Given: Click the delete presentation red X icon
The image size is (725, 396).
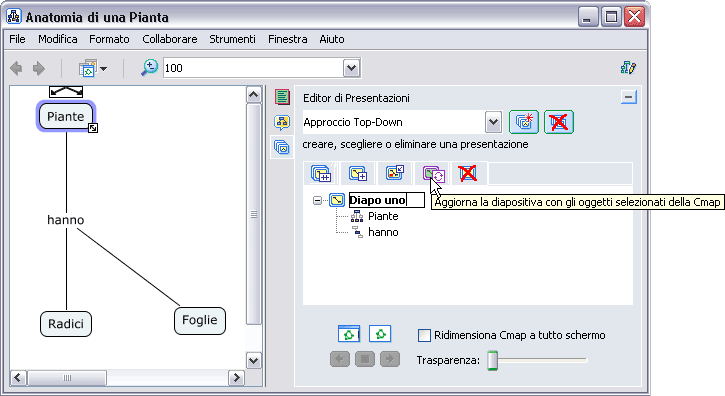Looking at the screenshot, I should pyautogui.click(x=559, y=122).
